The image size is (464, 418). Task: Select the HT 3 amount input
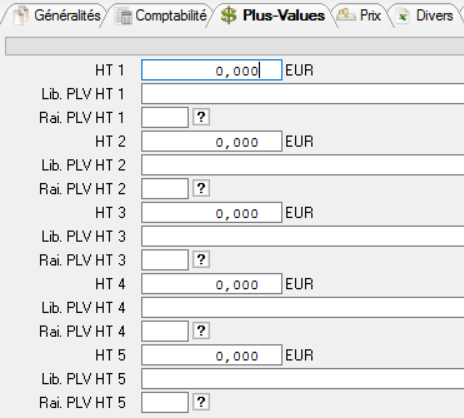pos(212,213)
